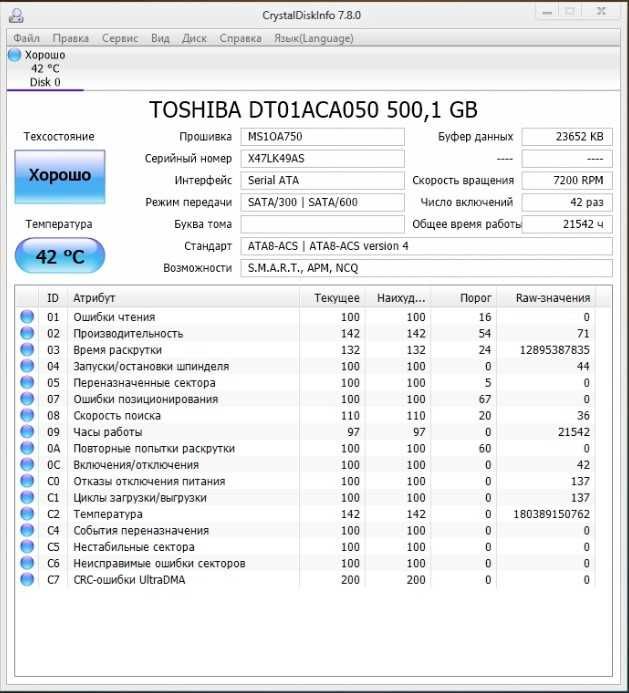Click the Raw-значения column header
This screenshot has width=629, height=693.
click(x=546, y=298)
